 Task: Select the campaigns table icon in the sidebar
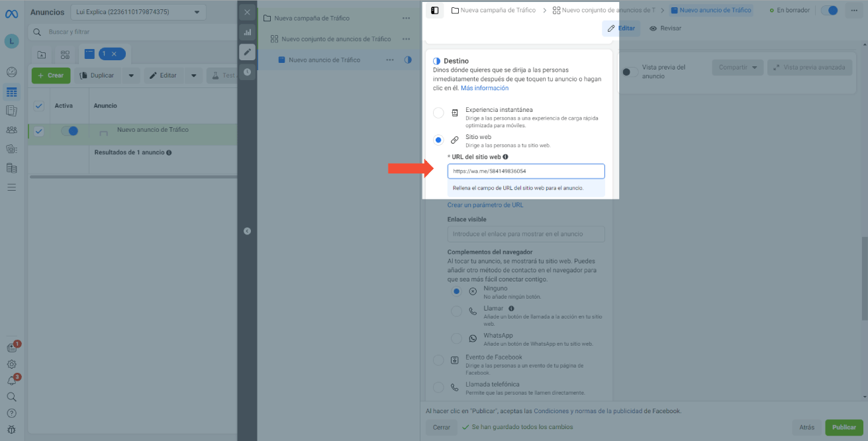pos(11,92)
